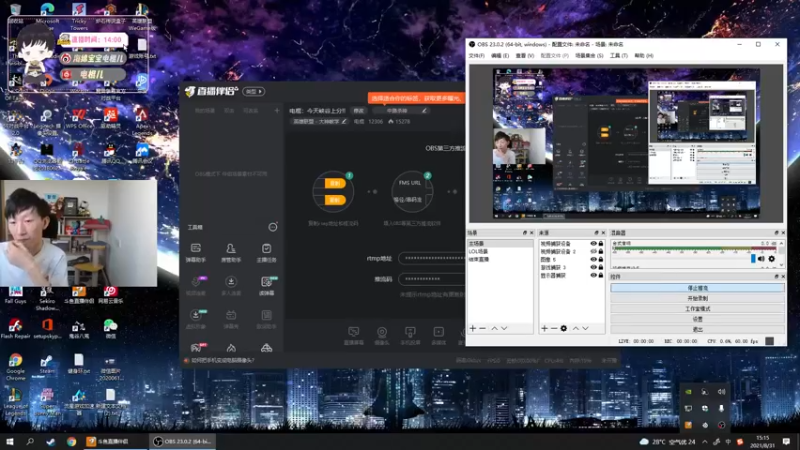Edit the stream title with the modify button
Viewport: 800px width, 450px height.
click(x=359, y=111)
